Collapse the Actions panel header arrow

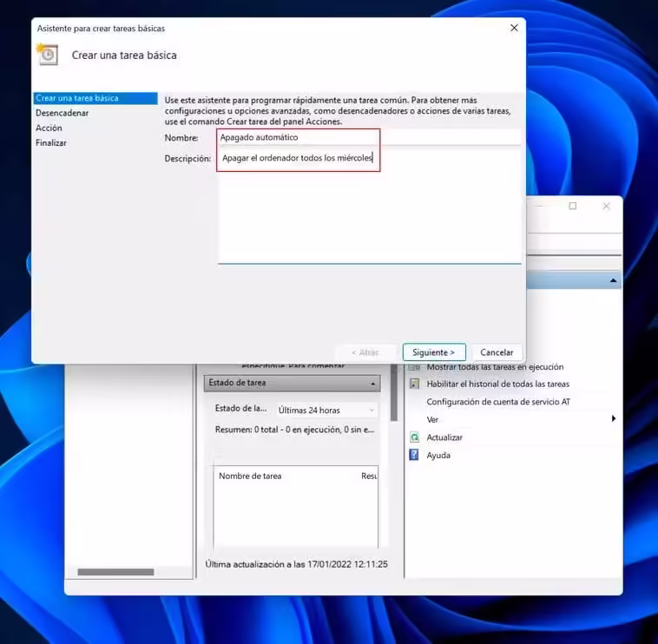[613, 280]
